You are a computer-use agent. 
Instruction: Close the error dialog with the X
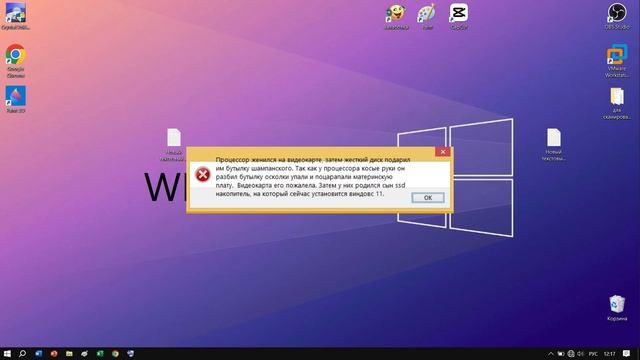pyautogui.click(x=443, y=152)
